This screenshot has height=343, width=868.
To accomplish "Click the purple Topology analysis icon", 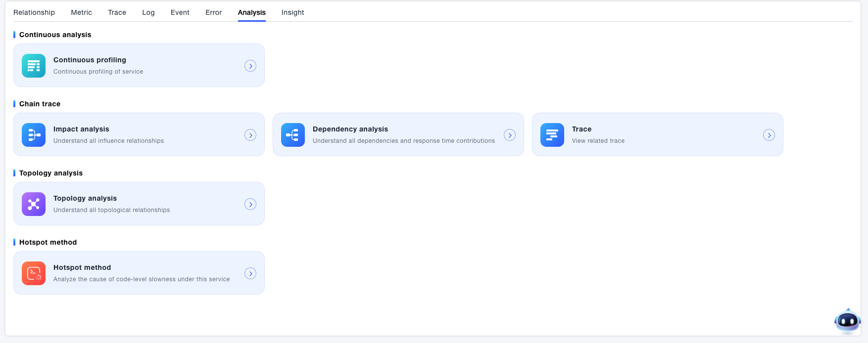I will [34, 204].
